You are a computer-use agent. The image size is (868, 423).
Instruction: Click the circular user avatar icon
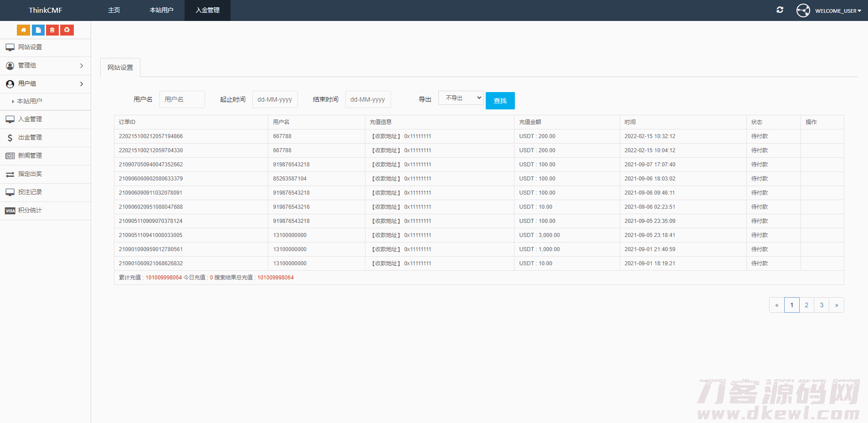803,10
